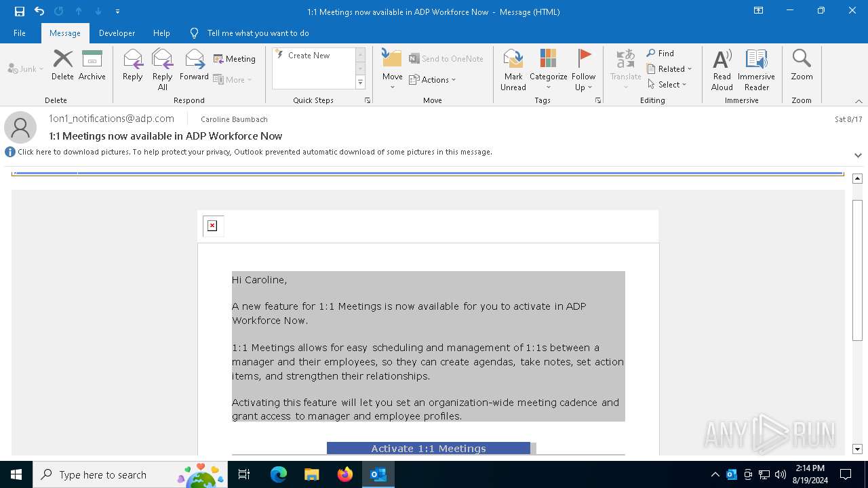Find text in this message
This screenshot has width=868, height=488.
click(x=660, y=54)
